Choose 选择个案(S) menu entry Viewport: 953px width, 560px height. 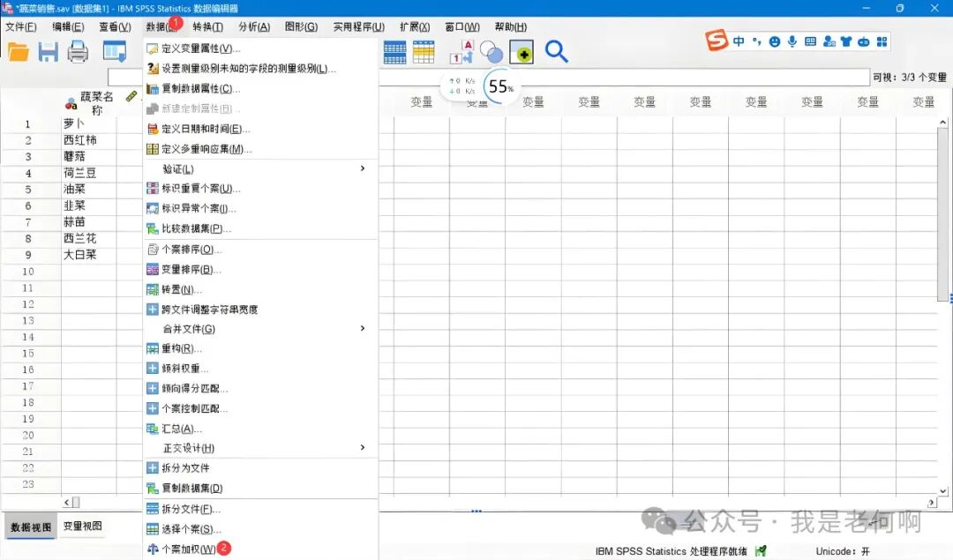tap(260, 529)
